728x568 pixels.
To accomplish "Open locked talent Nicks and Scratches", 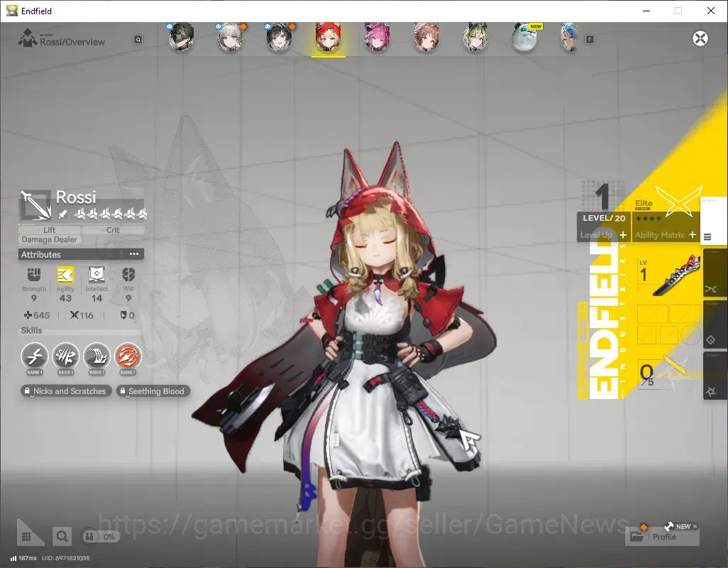I will click(x=66, y=391).
